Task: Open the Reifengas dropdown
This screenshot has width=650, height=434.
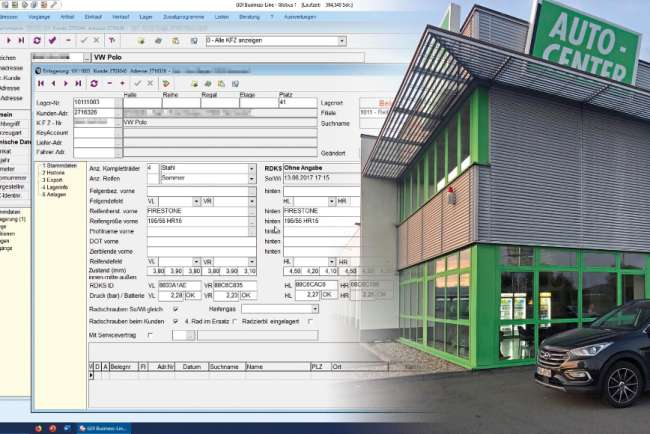Action: (314, 309)
